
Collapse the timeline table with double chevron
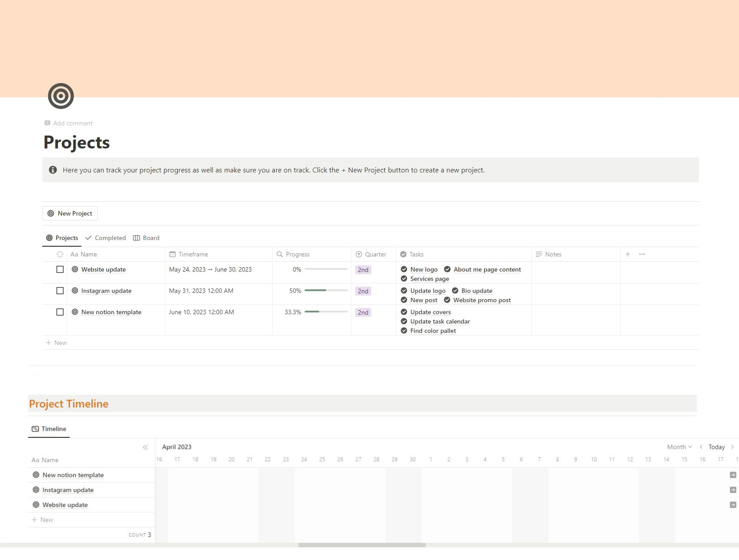[145, 447]
